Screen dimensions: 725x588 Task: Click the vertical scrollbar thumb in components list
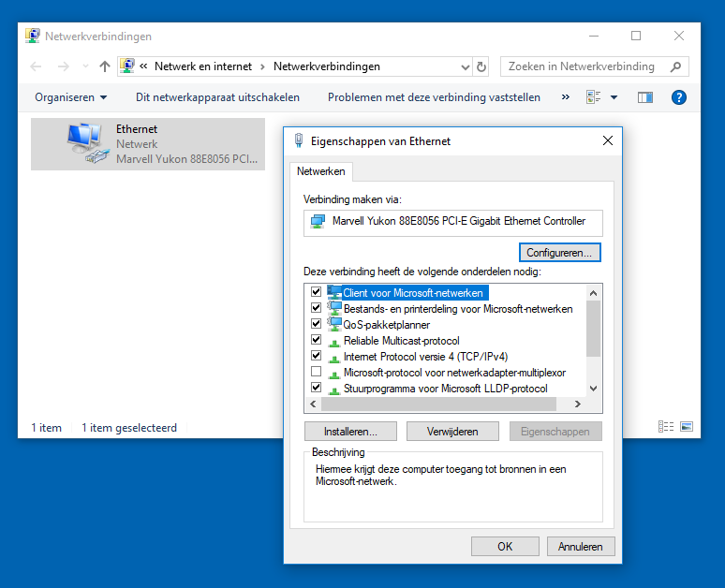pyautogui.click(x=593, y=329)
